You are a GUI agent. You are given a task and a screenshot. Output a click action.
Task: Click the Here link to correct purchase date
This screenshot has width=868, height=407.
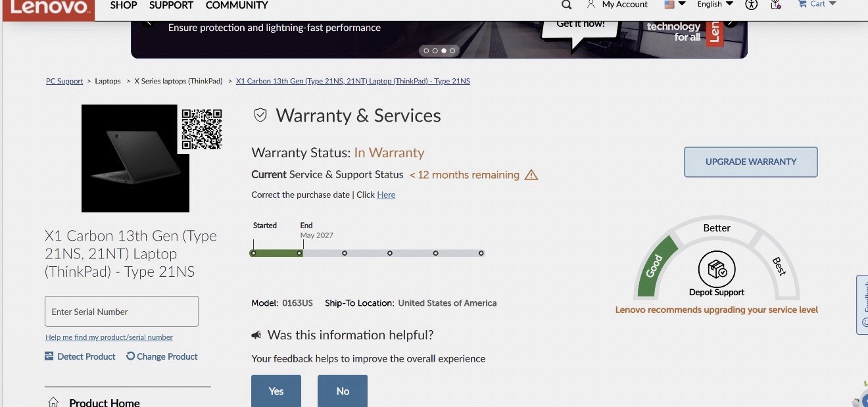click(x=386, y=195)
